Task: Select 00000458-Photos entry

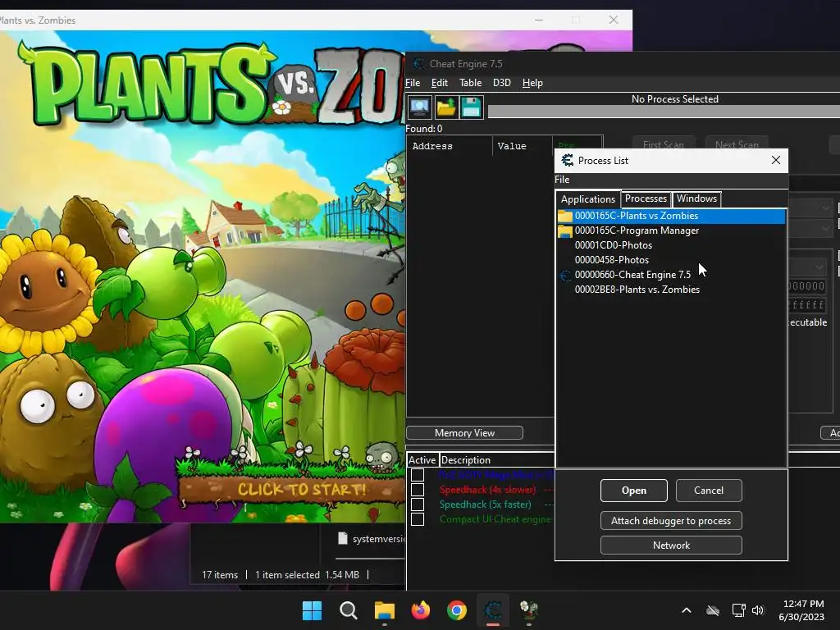Action: pyautogui.click(x=671, y=260)
